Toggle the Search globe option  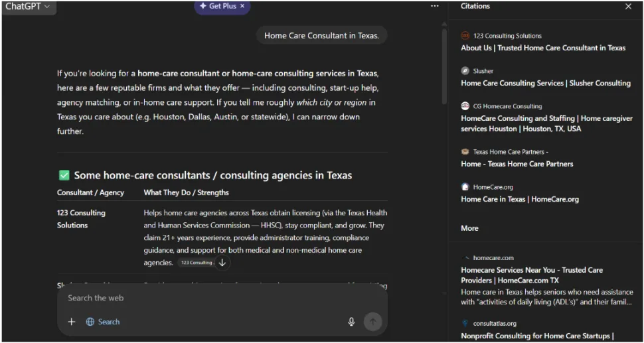pyautogui.click(x=103, y=322)
